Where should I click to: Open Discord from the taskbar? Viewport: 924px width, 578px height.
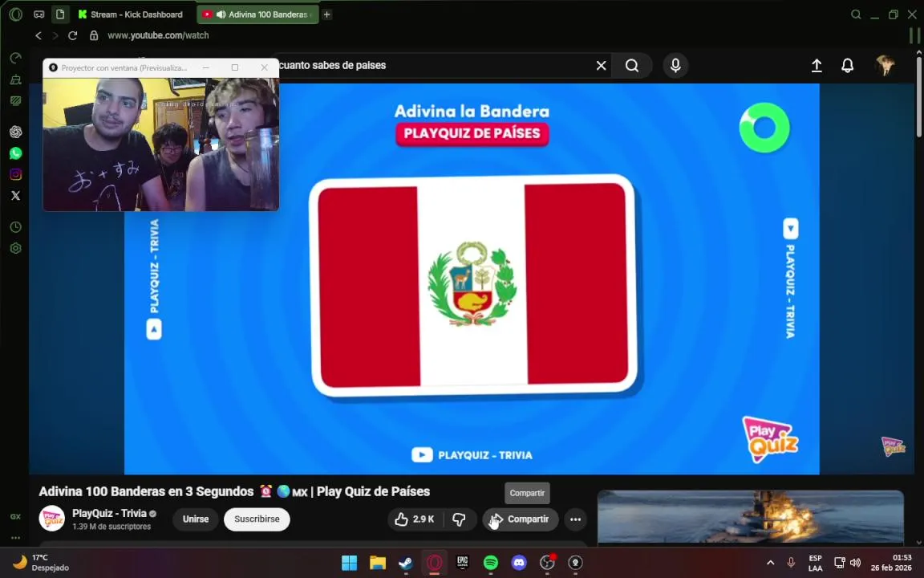[x=519, y=563]
